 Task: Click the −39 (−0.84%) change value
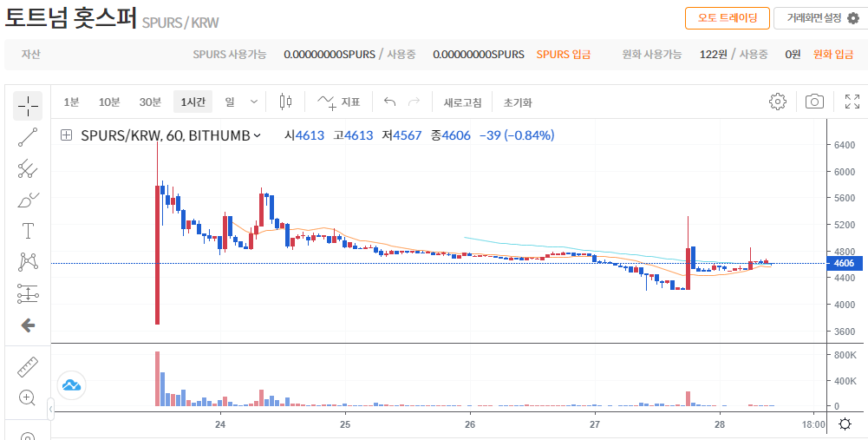point(517,135)
